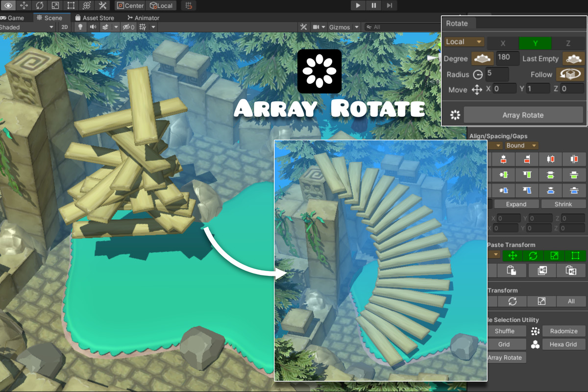This screenshot has height=392, width=588.
Task: Select the combined Transform tool
Action: tap(87, 5)
